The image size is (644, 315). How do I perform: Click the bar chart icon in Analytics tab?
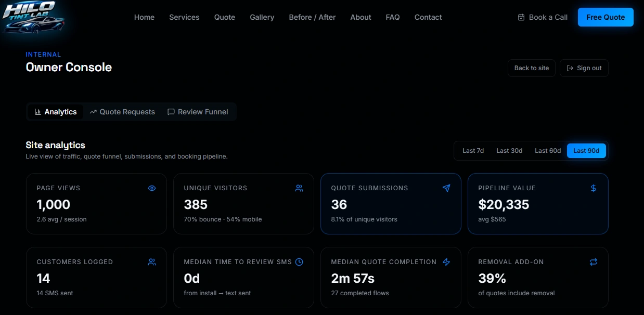38,112
